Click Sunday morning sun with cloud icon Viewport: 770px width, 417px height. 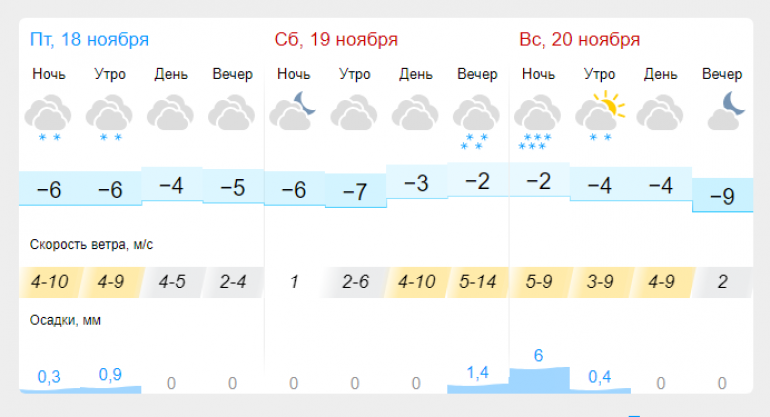pos(600,116)
